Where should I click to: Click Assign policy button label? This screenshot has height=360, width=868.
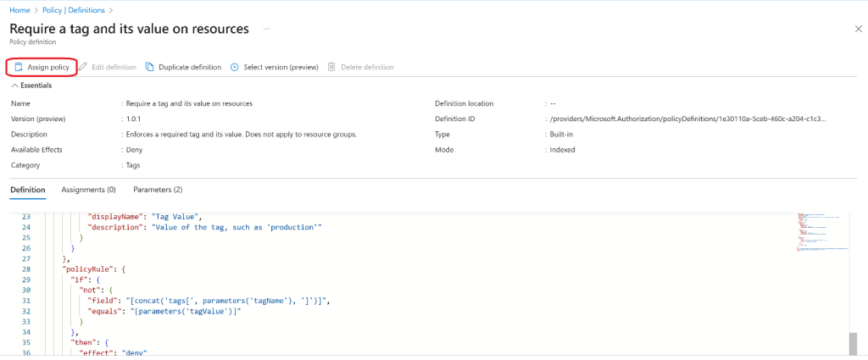(x=48, y=67)
